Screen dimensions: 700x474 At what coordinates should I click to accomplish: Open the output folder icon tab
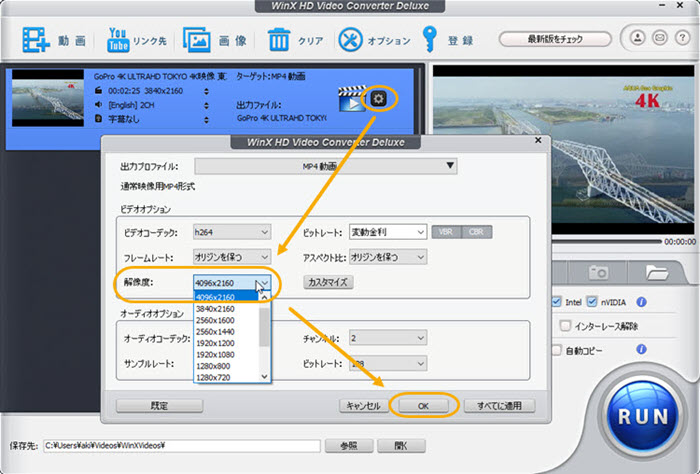pos(656,272)
